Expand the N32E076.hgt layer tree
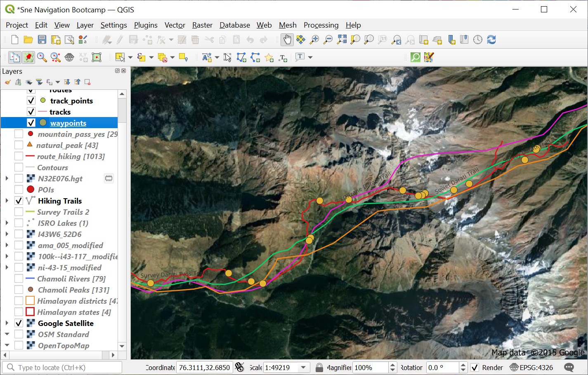 click(7, 178)
